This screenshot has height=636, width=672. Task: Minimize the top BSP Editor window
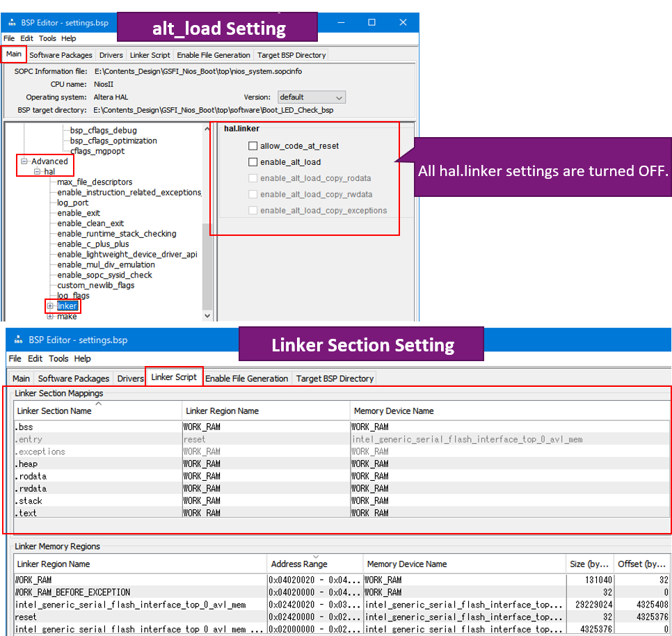coord(341,22)
